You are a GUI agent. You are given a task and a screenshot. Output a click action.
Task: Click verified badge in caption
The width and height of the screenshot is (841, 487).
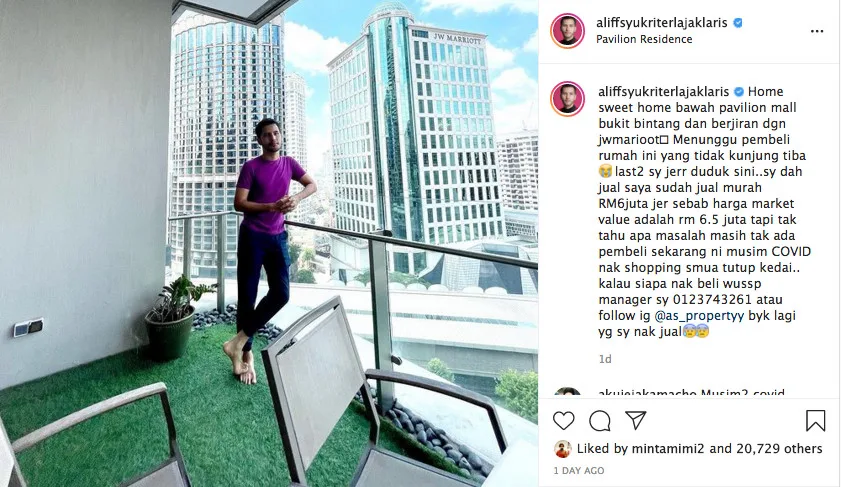(739, 91)
